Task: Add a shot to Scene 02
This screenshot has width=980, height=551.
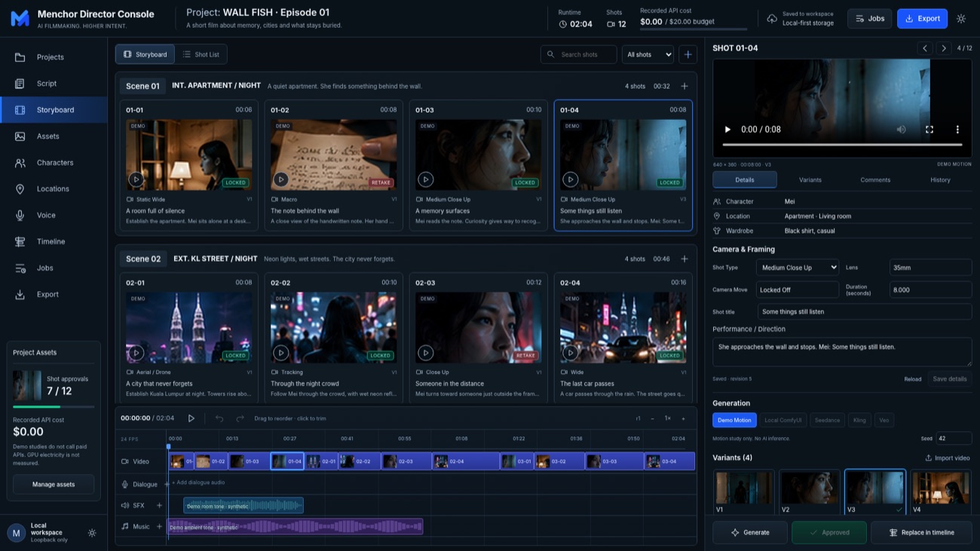Action: 684,259
